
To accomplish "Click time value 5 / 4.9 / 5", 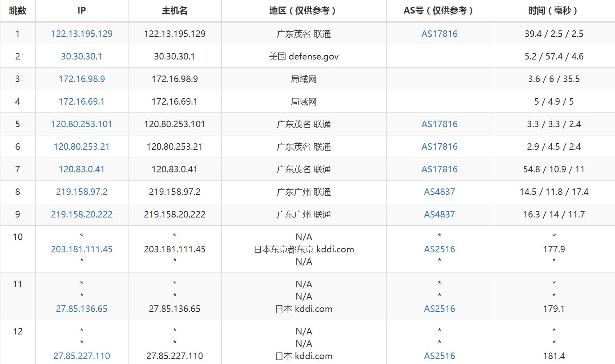I will 554,101.
